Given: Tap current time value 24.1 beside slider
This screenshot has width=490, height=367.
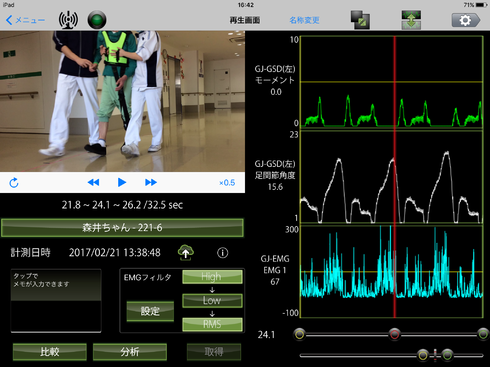Looking at the screenshot, I should (x=266, y=335).
